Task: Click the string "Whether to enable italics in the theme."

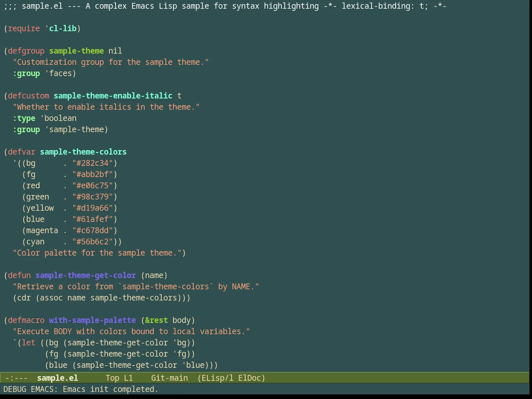Action: click(x=106, y=107)
